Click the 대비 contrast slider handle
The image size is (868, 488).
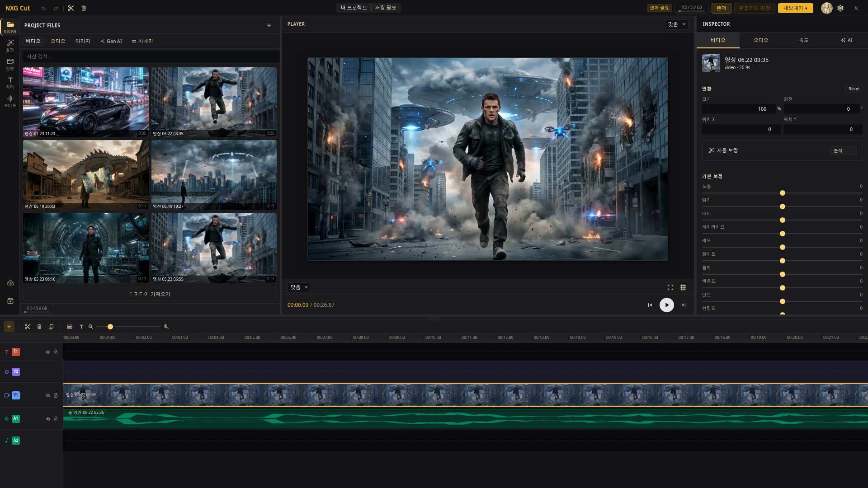[783, 220]
